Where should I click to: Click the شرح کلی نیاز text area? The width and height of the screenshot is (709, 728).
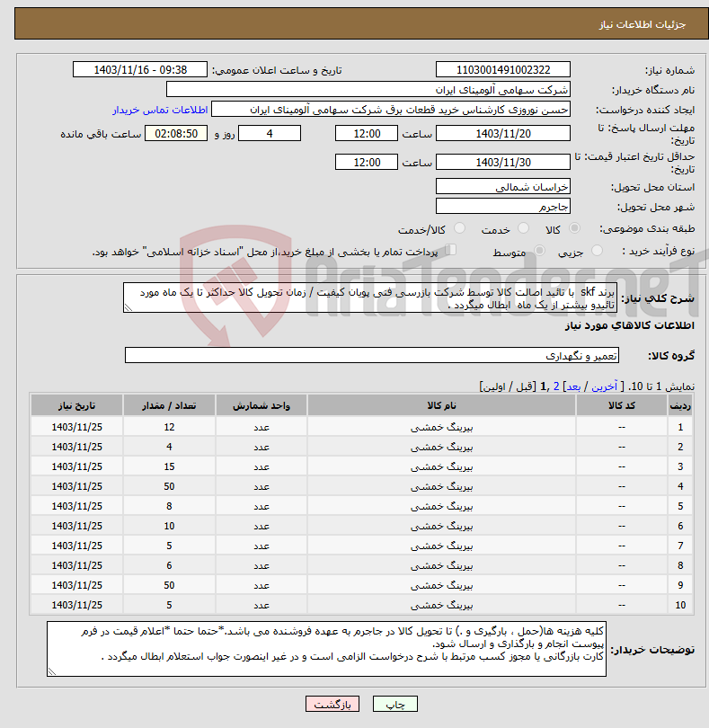tap(370, 297)
